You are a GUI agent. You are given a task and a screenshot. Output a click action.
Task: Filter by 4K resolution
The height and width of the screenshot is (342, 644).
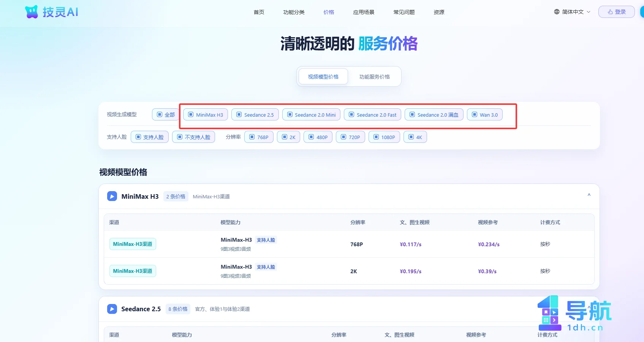[415, 137]
